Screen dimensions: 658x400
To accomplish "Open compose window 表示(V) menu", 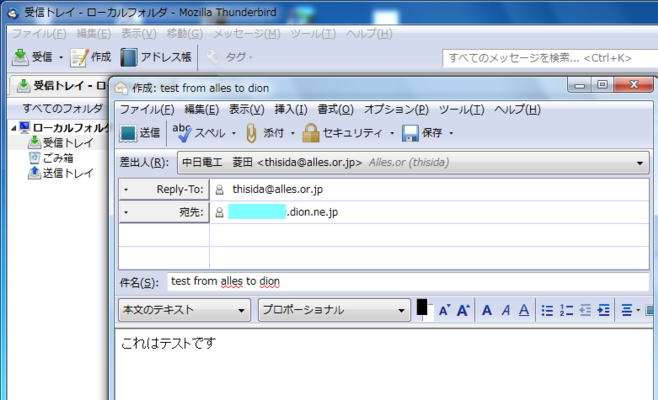I will [246, 110].
